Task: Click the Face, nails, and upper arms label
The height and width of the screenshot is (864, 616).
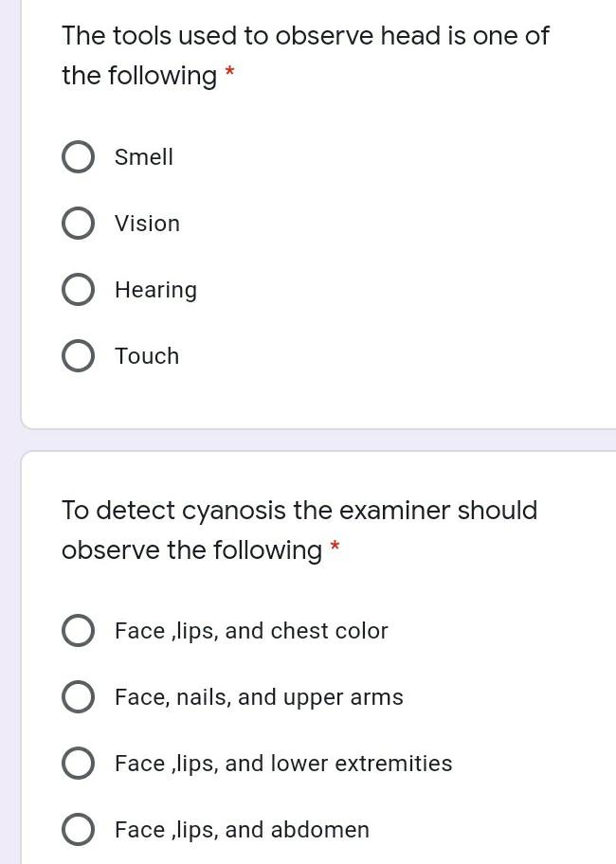Action: [259, 696]
